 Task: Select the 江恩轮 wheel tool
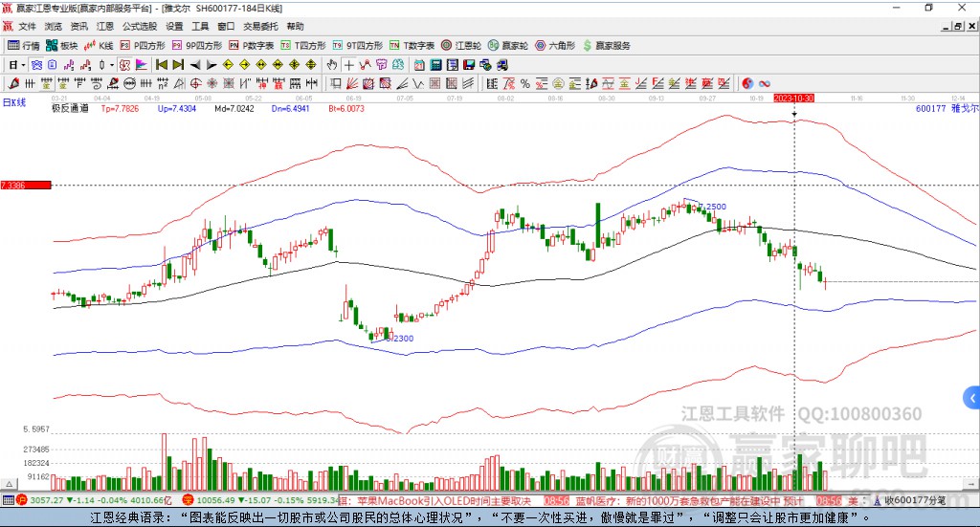click(461, 46)
